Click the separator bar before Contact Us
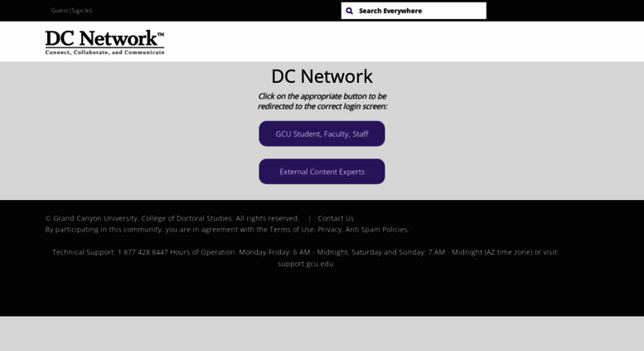 (x=310, y=218)
